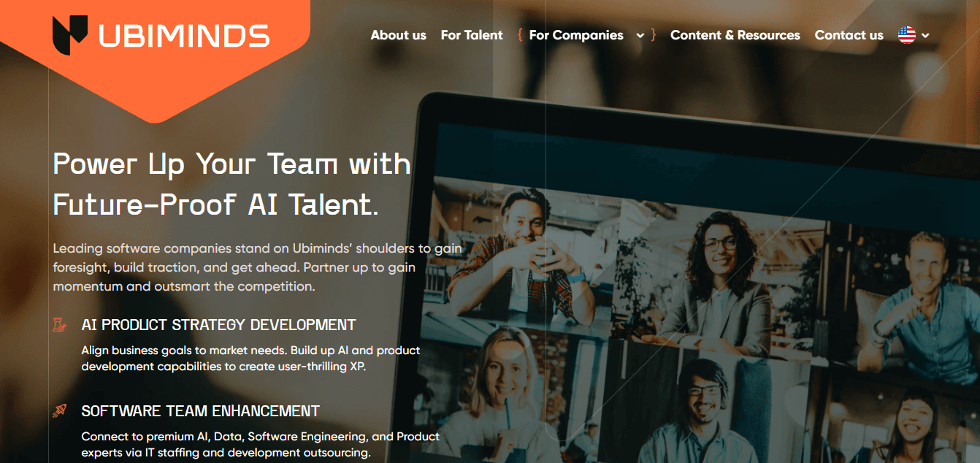
Task: Click the AI PRODUCT STRATEGY DEVELOPMENT heading
Action: pyautogui.click(x=219, y=325)
